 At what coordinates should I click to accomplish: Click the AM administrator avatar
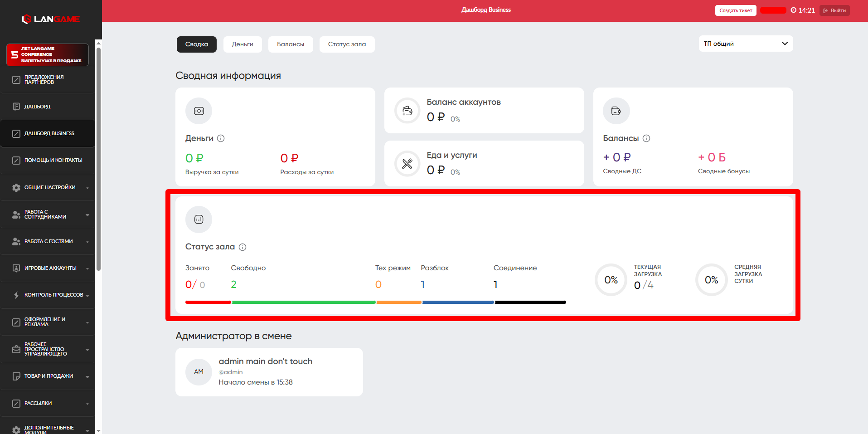point(199,372)
